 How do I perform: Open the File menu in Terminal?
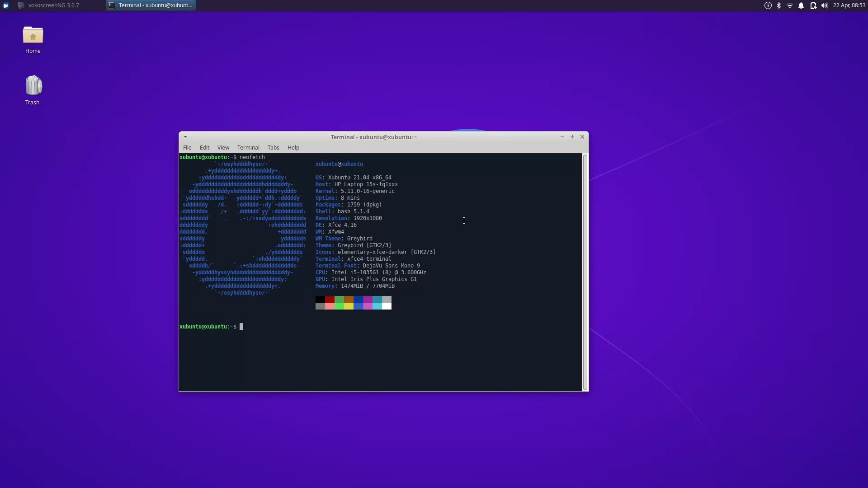click(x=187, y=147)
